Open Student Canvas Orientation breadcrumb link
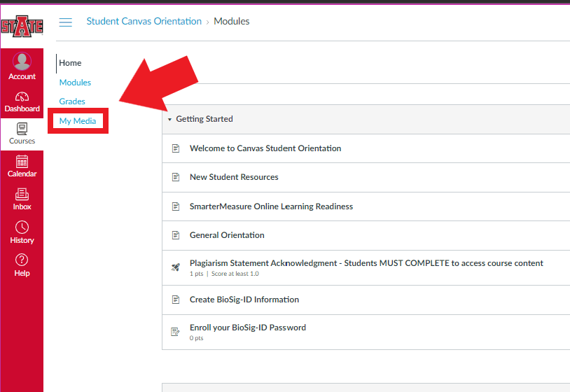The image size is (570, 392). click(x=144, y=21)
